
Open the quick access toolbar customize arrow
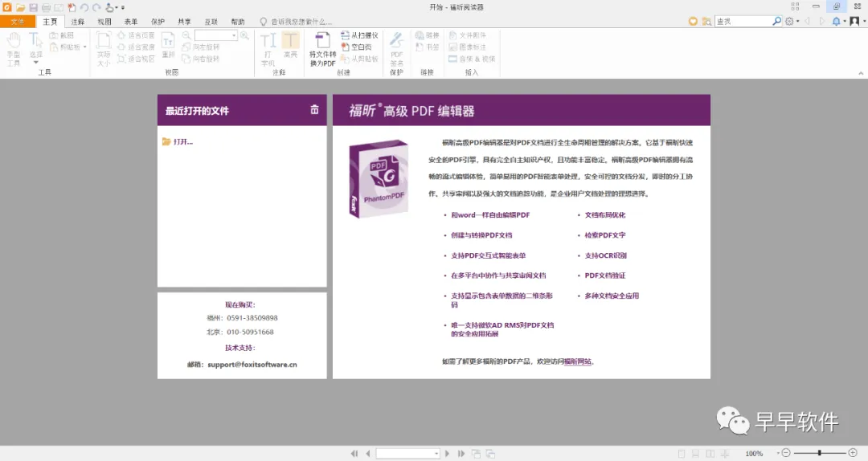click(123, 8)
